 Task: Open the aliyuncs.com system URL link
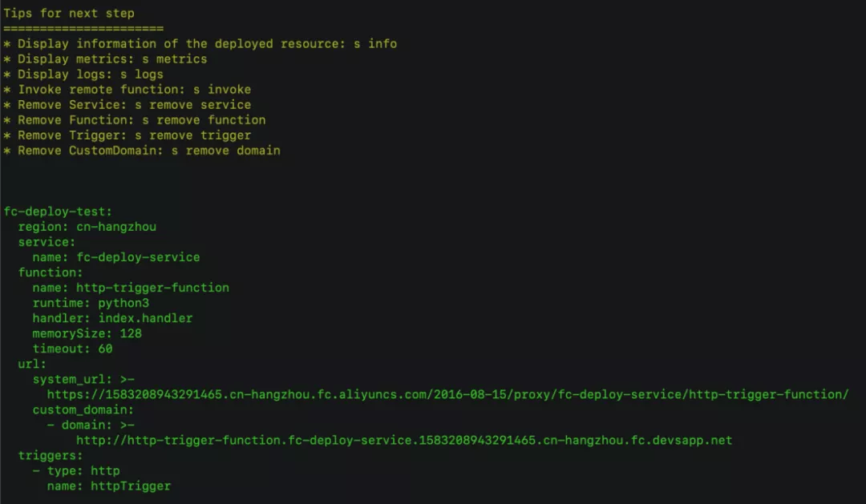[x=447, y=394]
